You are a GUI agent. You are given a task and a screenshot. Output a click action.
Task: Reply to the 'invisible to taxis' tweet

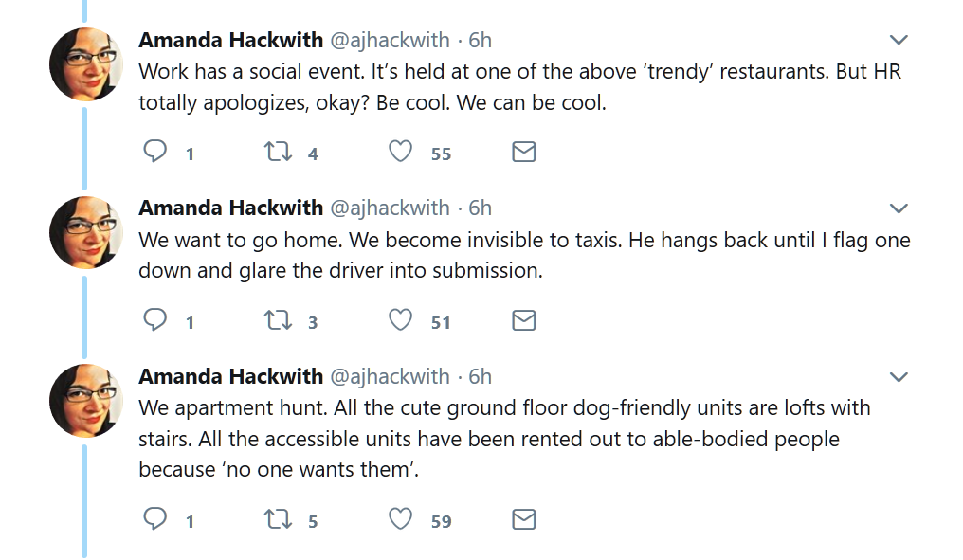click(154, 320)
